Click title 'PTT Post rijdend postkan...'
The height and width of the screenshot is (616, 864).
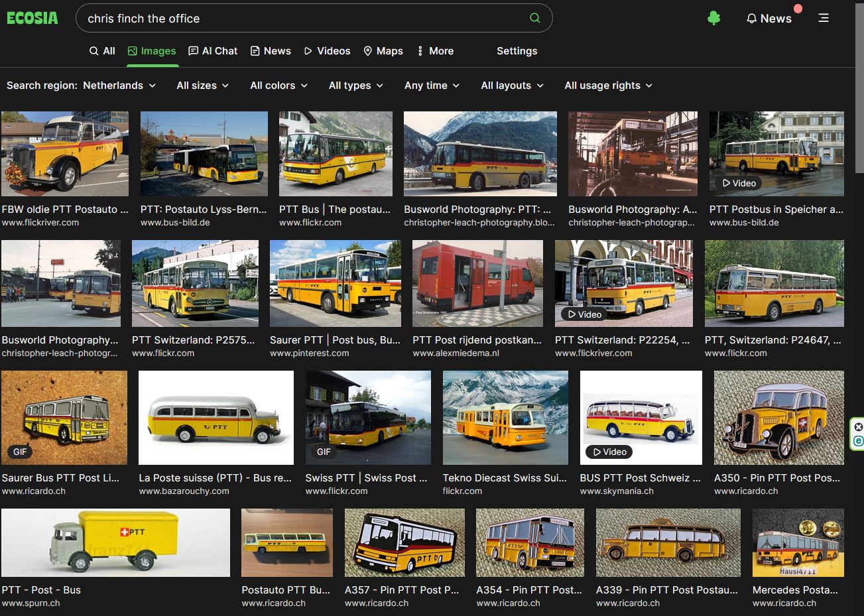pos(477,339)
